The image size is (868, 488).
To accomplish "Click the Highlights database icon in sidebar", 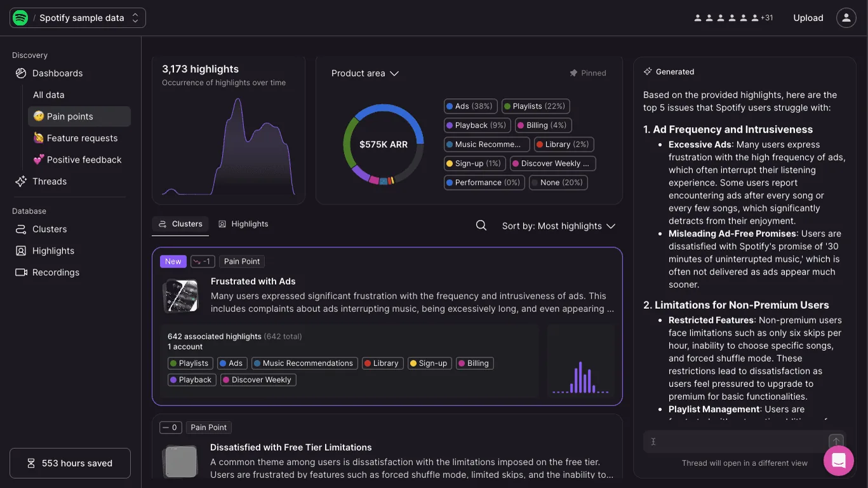I will click(x=21, y=250).
